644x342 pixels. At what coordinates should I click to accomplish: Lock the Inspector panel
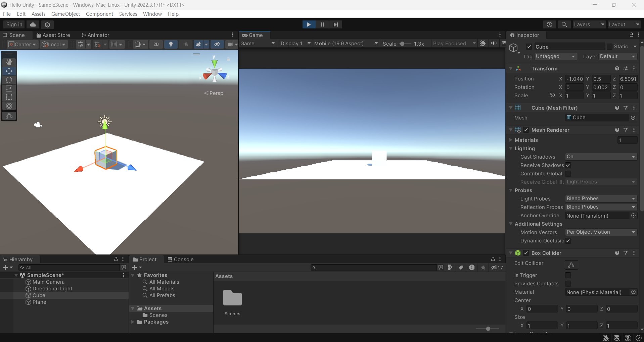click(631, 35)
